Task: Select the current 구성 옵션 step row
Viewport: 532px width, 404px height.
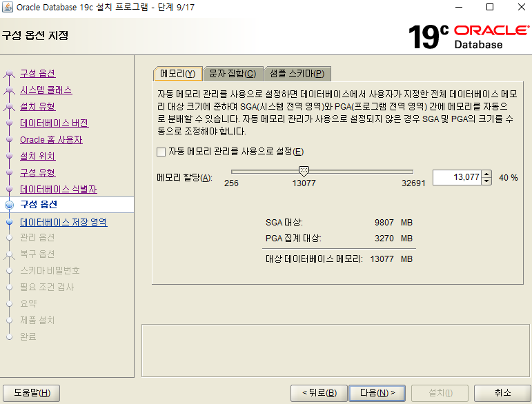Action: coord(67,205)
